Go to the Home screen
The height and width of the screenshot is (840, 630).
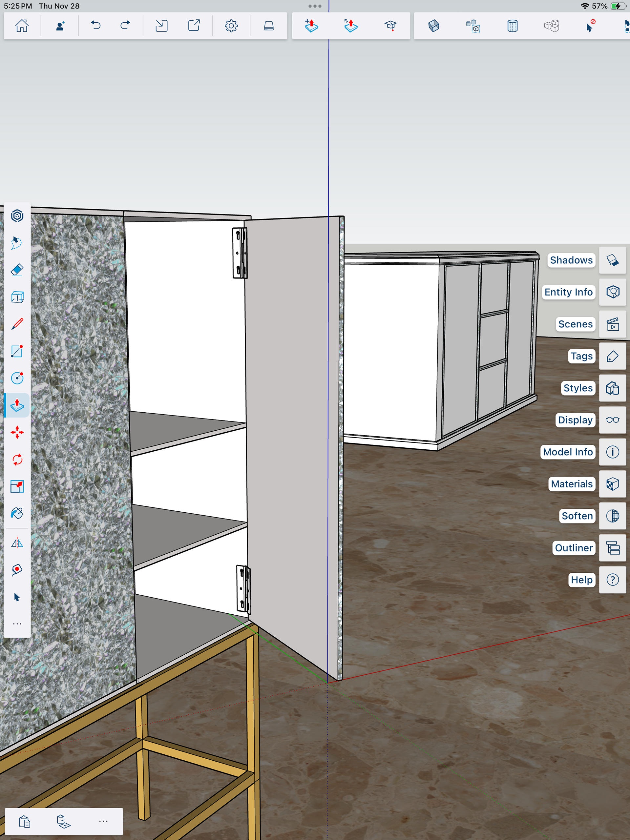tap(22, 26)
